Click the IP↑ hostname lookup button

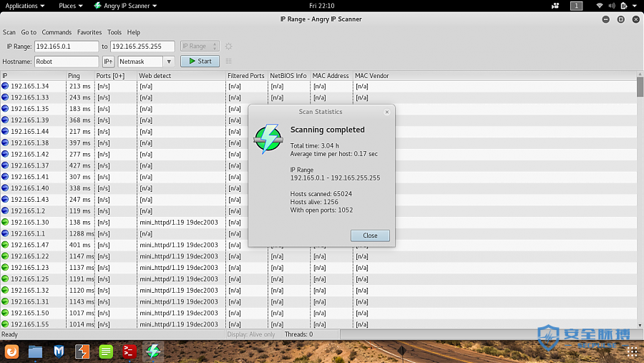(108, 62)
